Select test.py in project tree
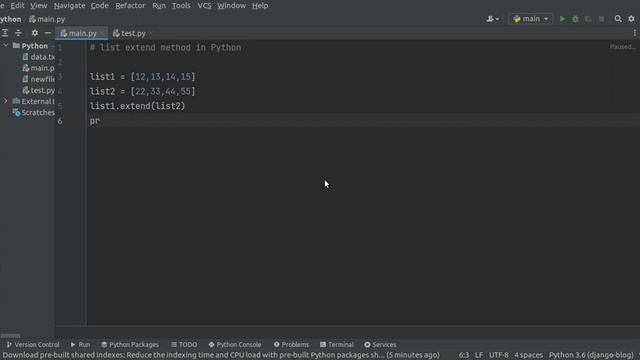The image size is (640, 360). coord(38,90)
